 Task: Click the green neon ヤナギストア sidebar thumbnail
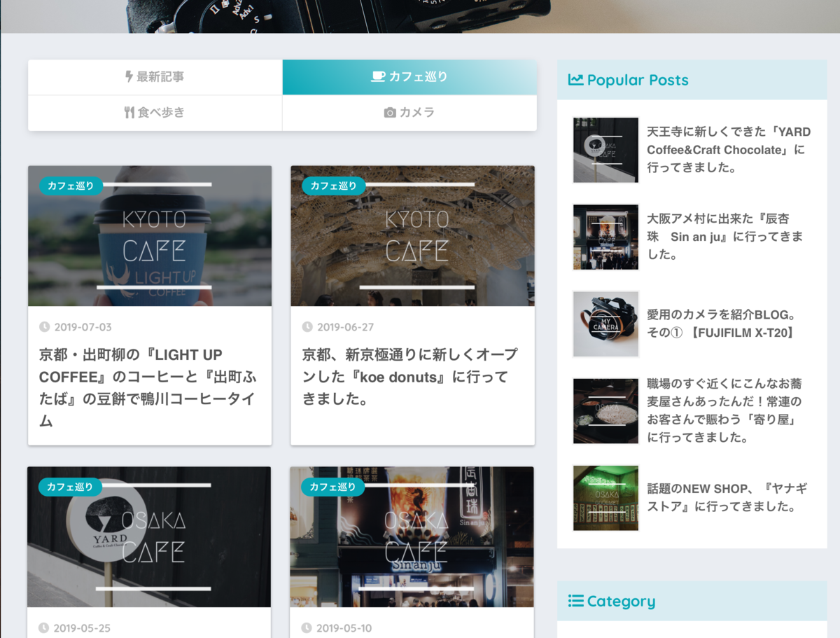pyautogui.click(x=605, y=497)
